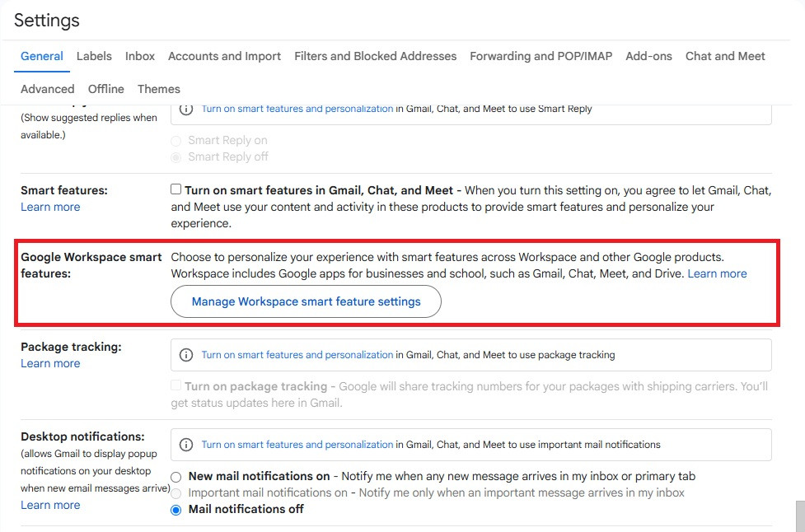805x532 pixels.
Task: Select the Smart Reply off radio button
Action: click(176, 157)
